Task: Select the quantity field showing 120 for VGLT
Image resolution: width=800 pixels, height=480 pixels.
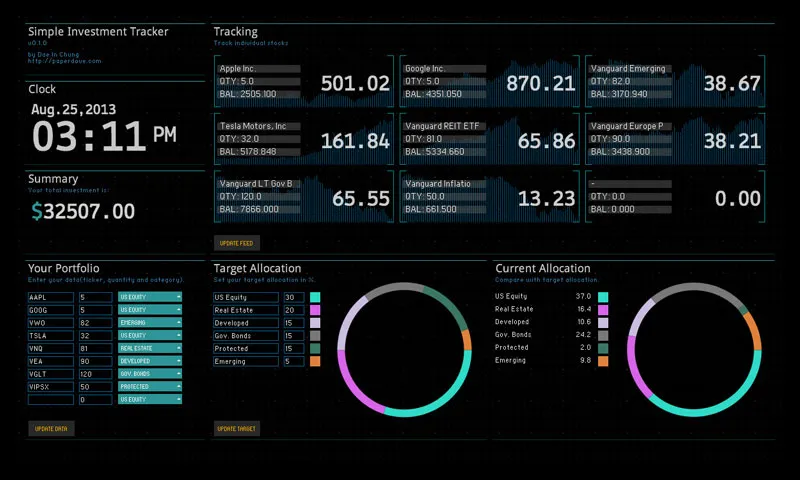Action: (x=95, y=373)
